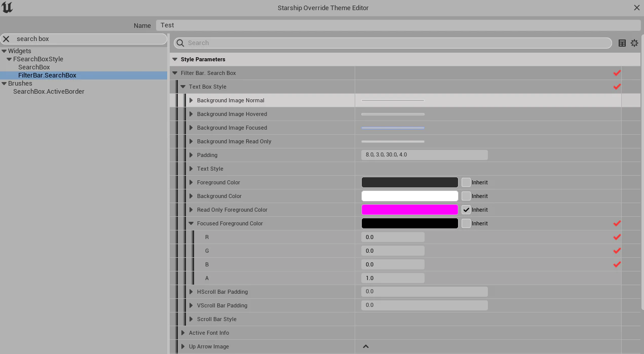Image resolution: width=644 pixels, height=354 pixels.
Task: Open magenta Read Only Foreground Color swatch
Action: point(410,210)
